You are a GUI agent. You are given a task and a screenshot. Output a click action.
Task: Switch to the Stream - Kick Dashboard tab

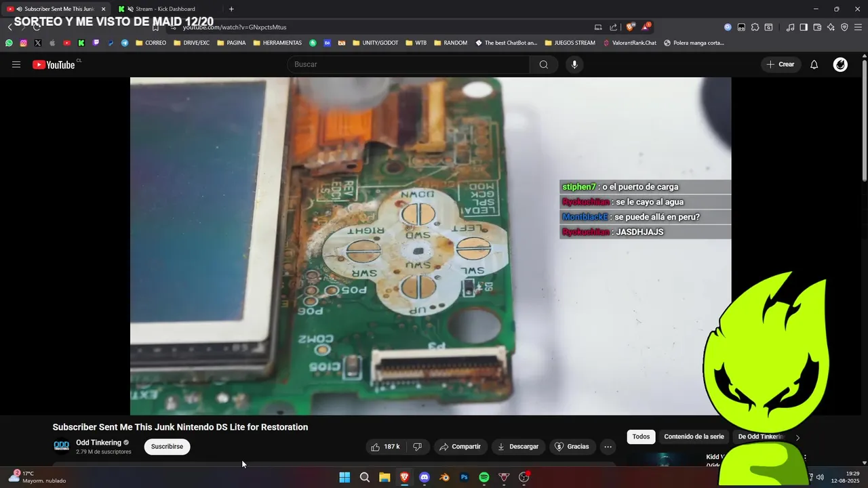(165, 9)
